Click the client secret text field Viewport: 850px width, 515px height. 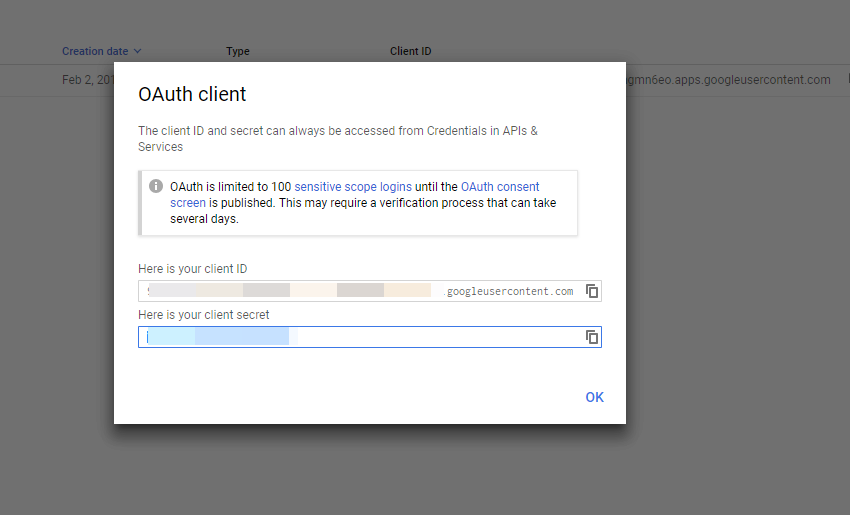tap(370, 337)
